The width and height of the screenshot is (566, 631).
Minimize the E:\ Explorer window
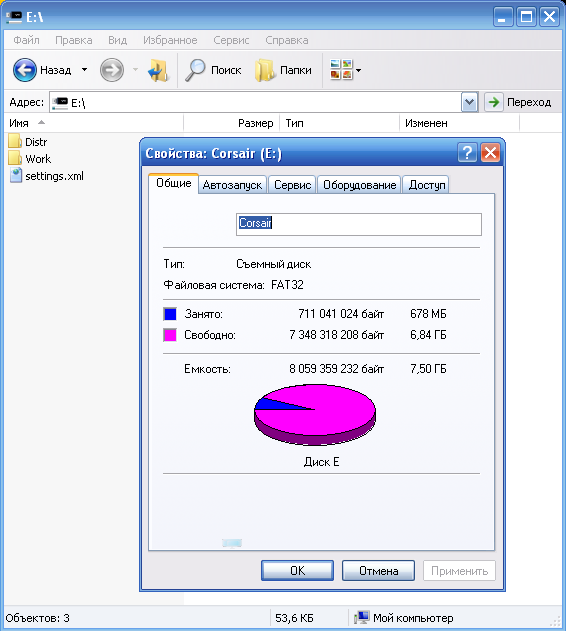503,16
